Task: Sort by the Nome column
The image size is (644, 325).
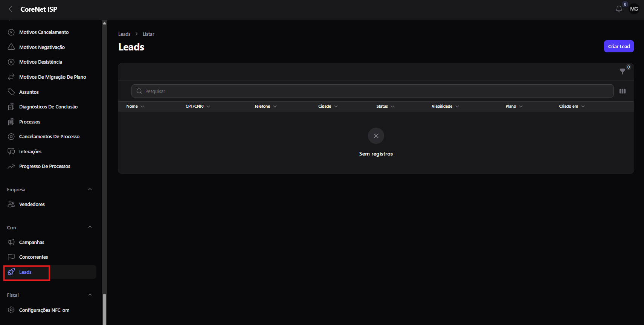Action: (135, 106)
